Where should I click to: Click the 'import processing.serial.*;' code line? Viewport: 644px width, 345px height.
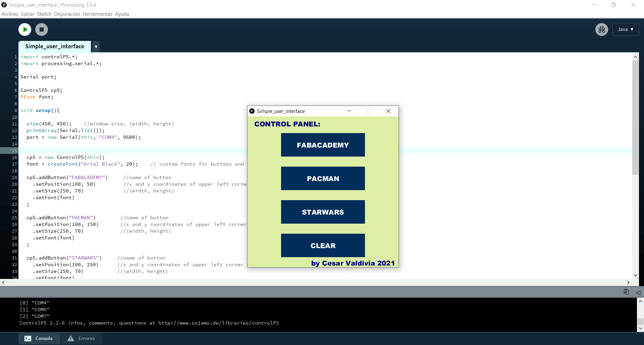(x=61, y=63)
